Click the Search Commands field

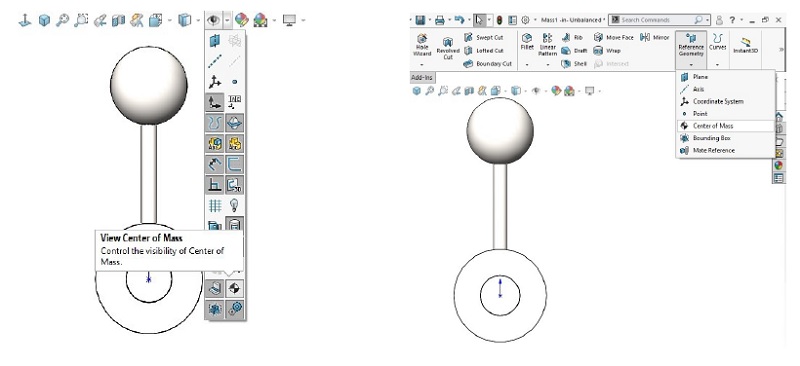coord(658,20)
